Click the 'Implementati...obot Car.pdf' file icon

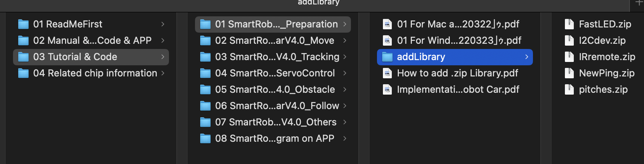click(x=387, y=89)
